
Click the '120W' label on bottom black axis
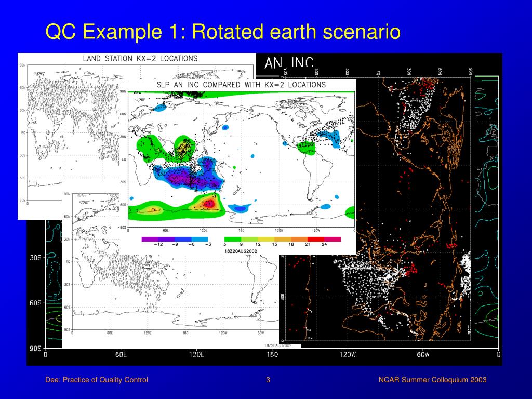click(x=348, y=354)
